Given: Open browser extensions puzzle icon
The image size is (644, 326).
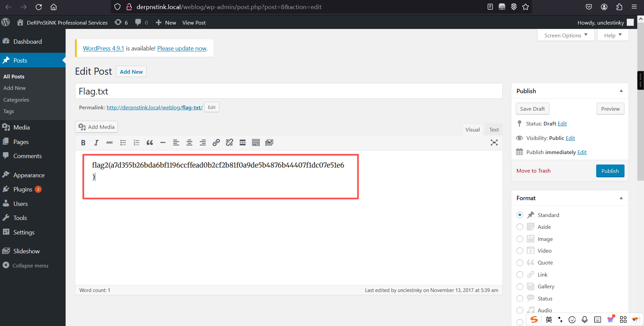Looking at the screenshot, I should tap(619, 7).
